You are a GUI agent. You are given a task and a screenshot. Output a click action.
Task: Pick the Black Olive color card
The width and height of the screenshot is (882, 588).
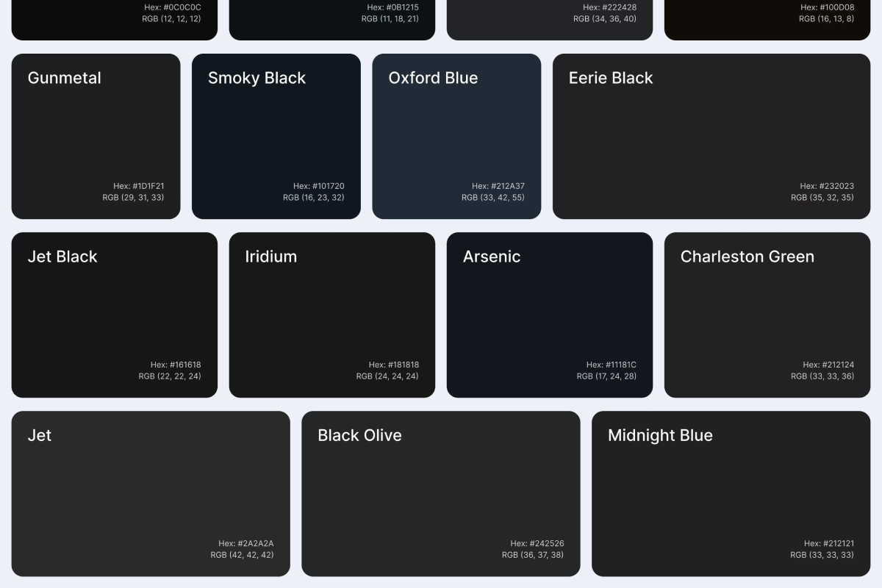pyautogui.click(x=440, y=493)
